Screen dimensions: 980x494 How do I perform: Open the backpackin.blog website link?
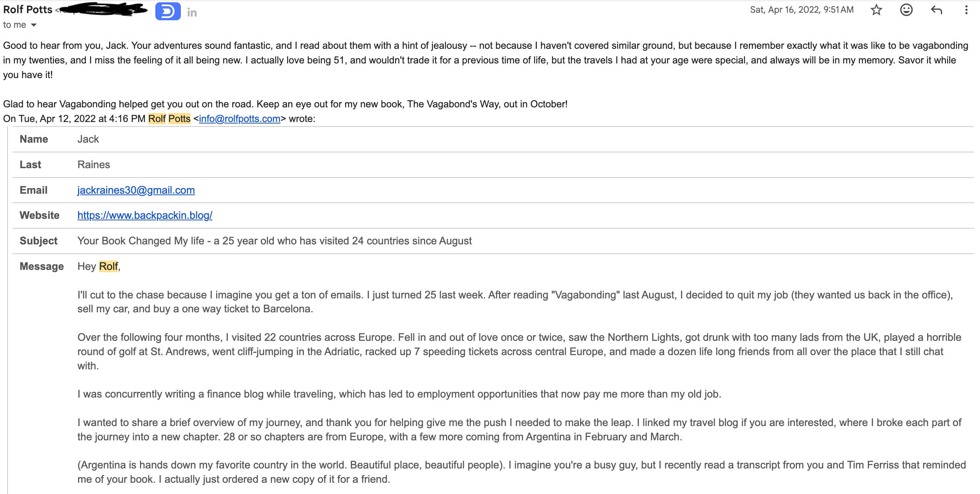tap(145, 215)
